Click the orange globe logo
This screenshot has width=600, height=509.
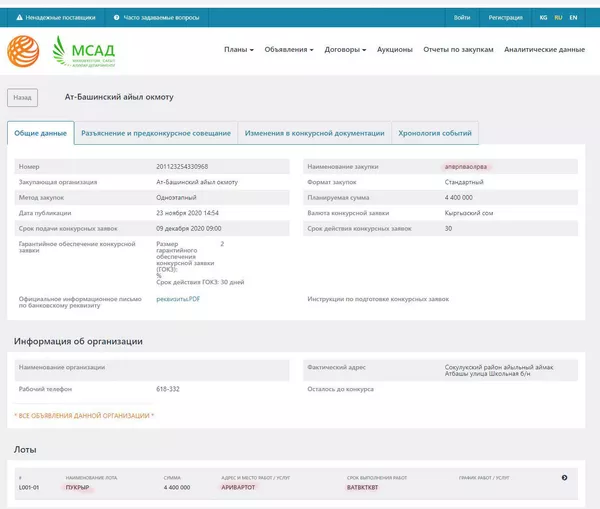[25, 51]
